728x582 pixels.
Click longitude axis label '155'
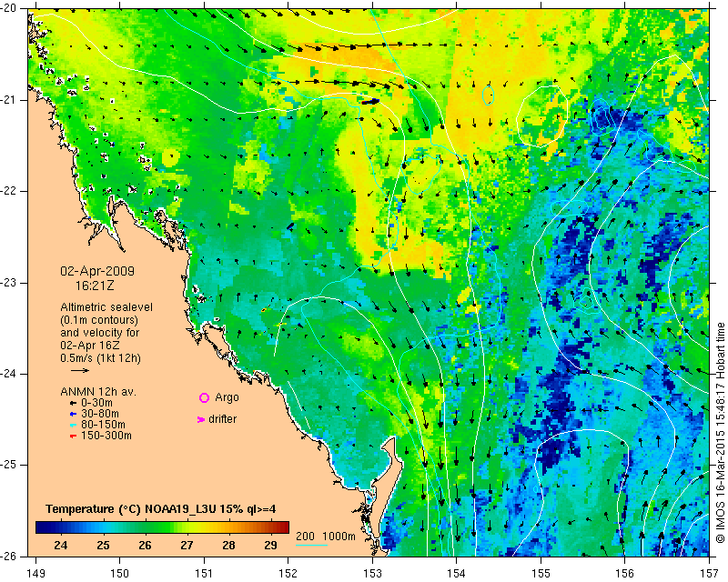(x=541, y=574)
